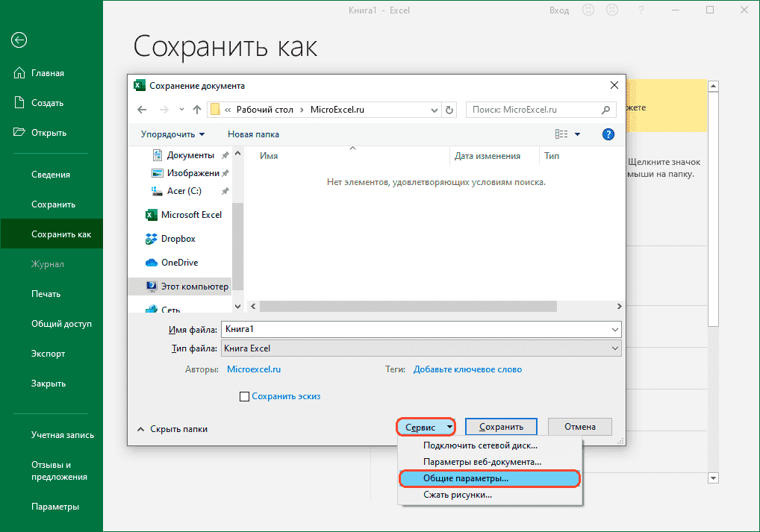Image resolution: width=760 pixels, height=532 pixels.
Task: Expand the Тип файла dropdown
Action: 615,348
